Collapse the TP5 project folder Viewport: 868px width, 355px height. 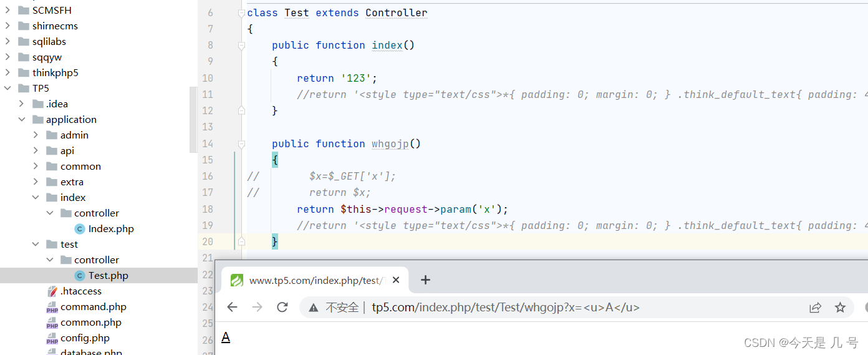7,89
